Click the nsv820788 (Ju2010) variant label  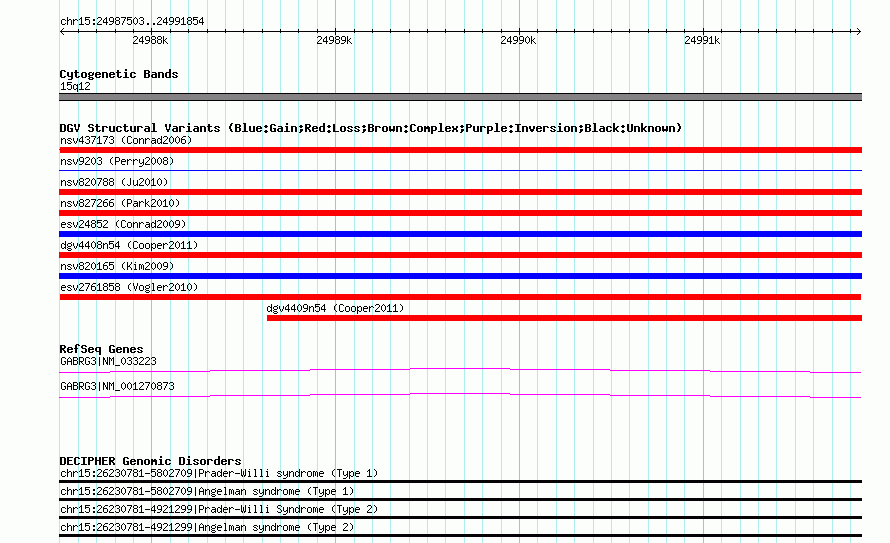[x=114, y=182]
